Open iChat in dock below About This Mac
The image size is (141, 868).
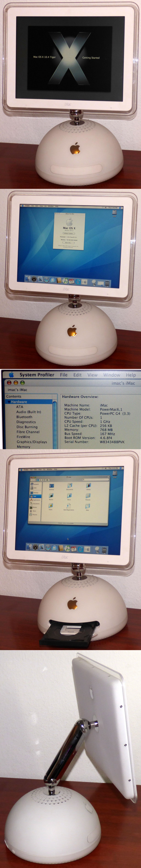click(x=53, y=280)
